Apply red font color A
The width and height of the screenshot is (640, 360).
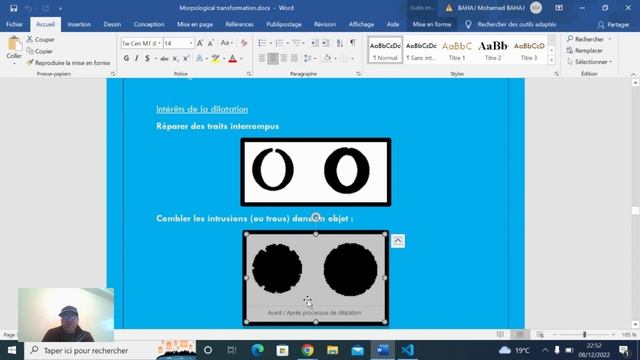(x=233, y=58)
